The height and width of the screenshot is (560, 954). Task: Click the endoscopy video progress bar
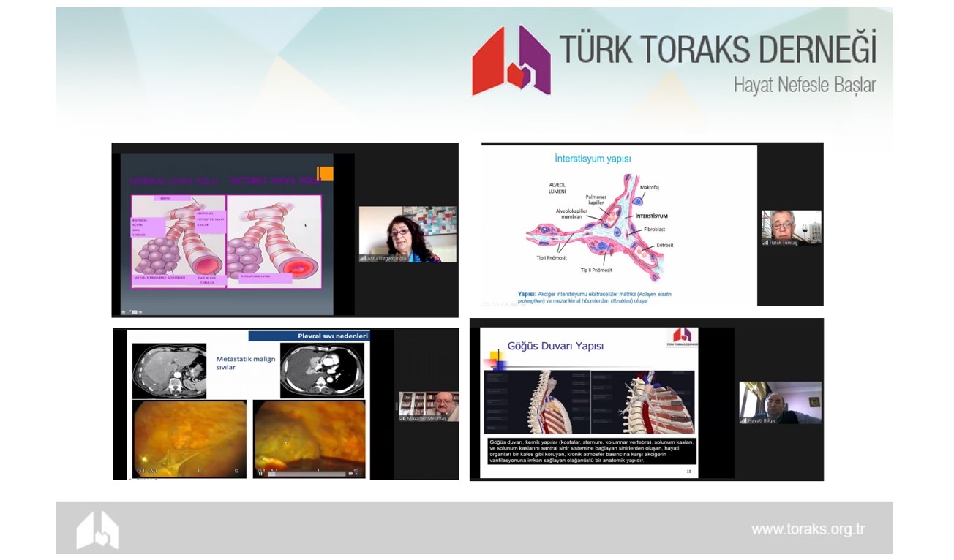click(x=307, y=473)
